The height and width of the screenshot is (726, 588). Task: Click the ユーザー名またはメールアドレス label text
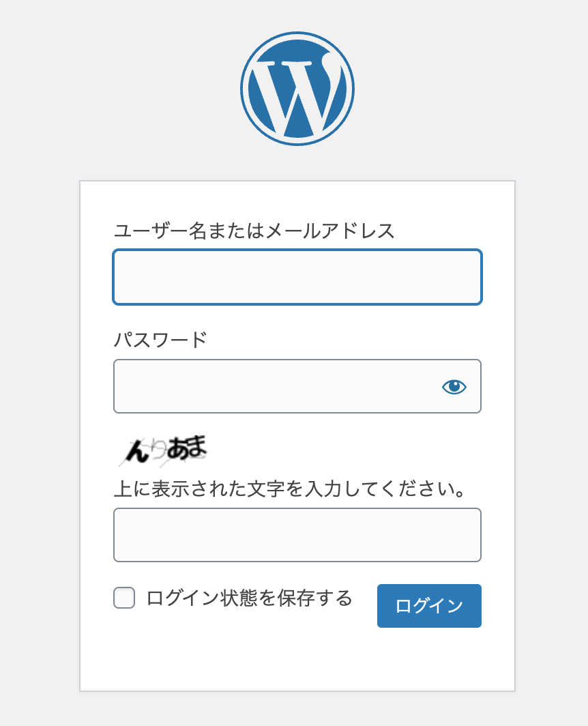(x=254, y=231)
